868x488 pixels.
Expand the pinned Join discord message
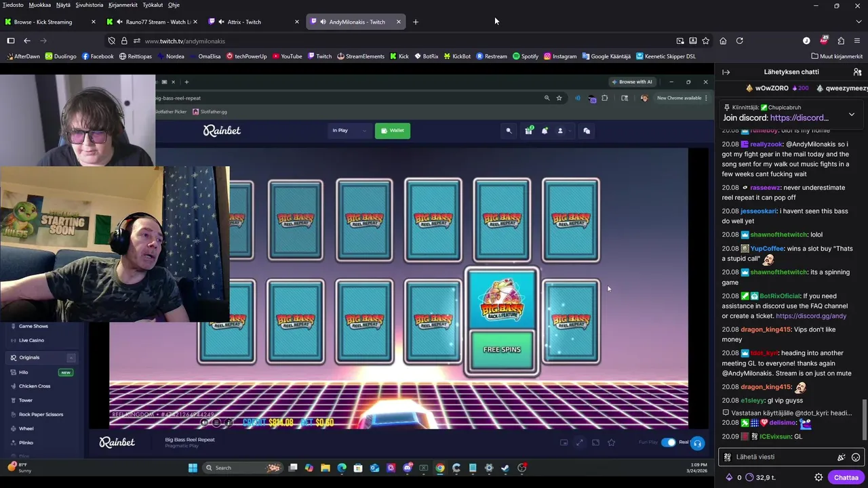[852, 115]
